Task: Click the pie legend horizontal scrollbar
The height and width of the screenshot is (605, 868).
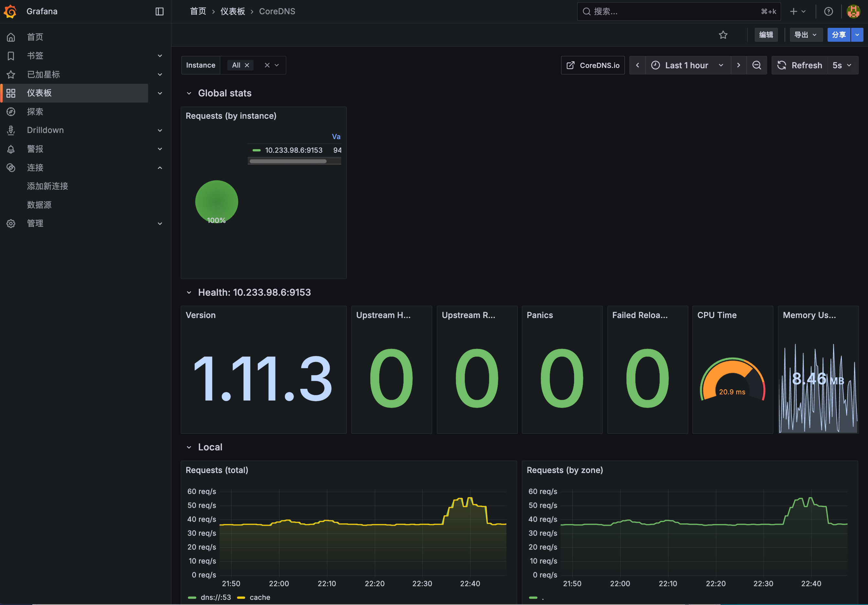Action: (288, 161)
